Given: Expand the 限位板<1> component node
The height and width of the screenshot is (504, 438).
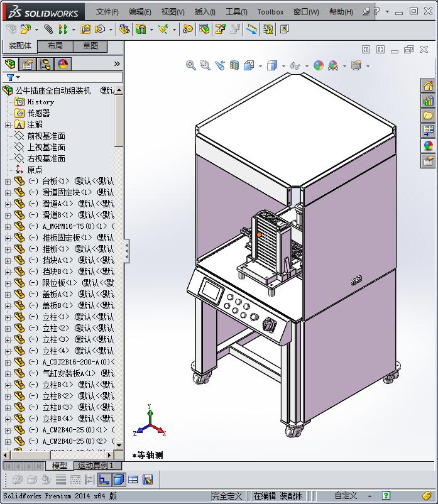Looking at the screenshot, I should (8, 283).
